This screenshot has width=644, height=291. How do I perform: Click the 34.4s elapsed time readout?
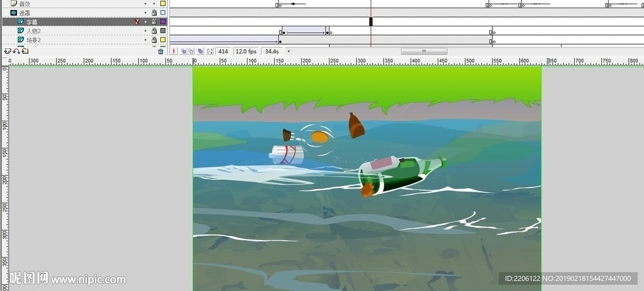pyautogui.click(x=272, y=52)
